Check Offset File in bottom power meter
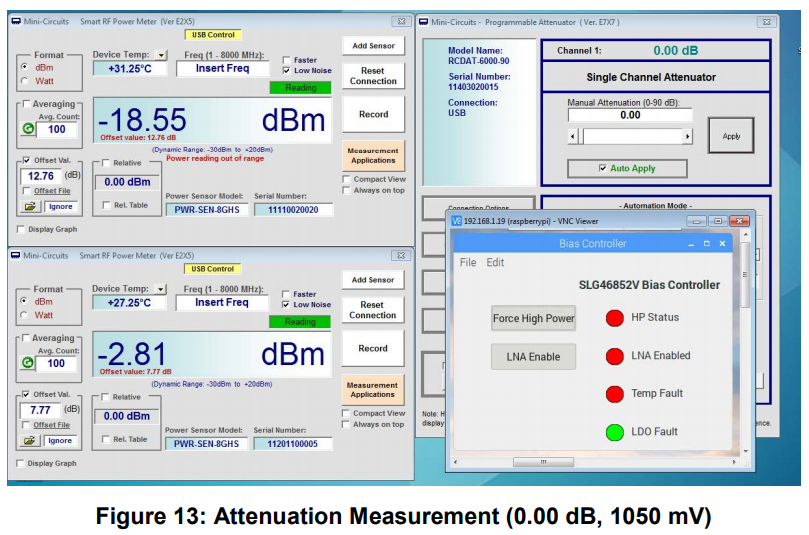This screenshot has height=535, width=809. tap(26, 425)
